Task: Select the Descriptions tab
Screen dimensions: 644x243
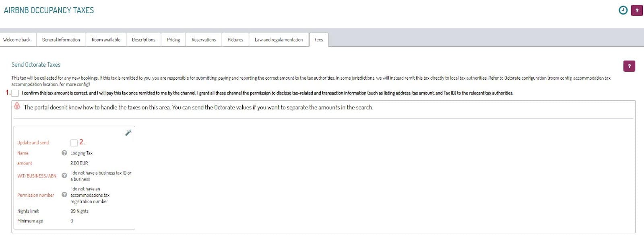Action: [x=144, y=40]
